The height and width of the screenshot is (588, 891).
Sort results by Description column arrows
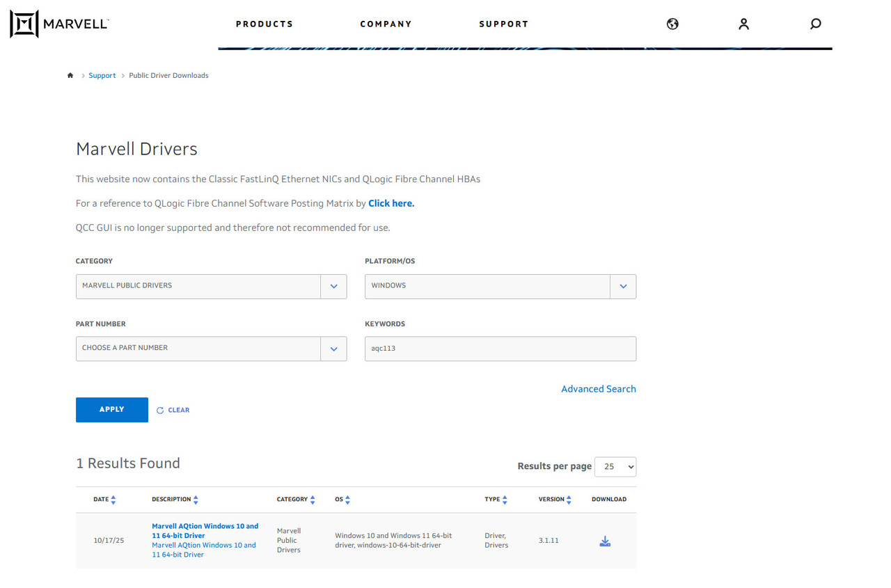click(196, 500)
